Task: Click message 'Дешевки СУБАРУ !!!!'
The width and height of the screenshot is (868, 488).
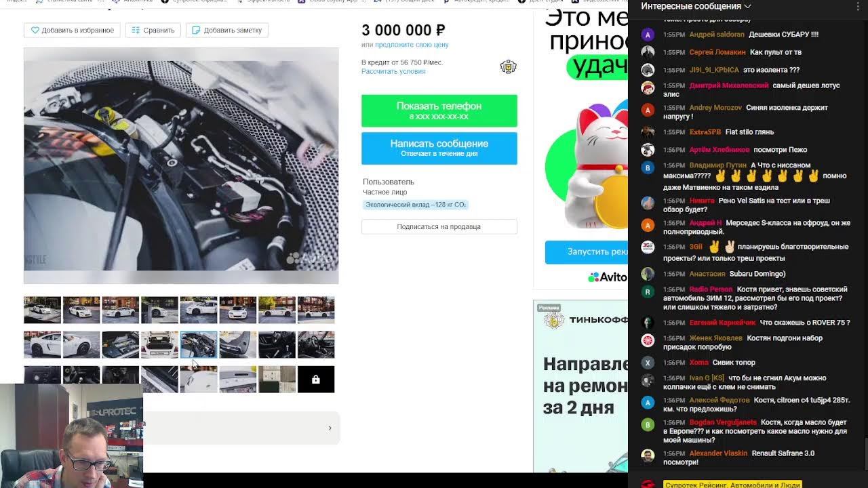Action: pyautogui.click(x=784, y=35)
